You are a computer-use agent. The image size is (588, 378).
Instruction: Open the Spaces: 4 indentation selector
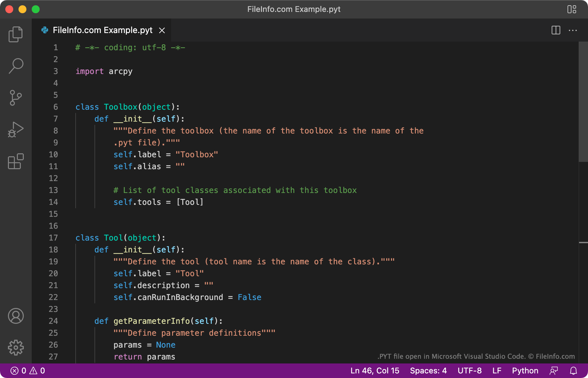pyautogui.click(x=428, y=370)
